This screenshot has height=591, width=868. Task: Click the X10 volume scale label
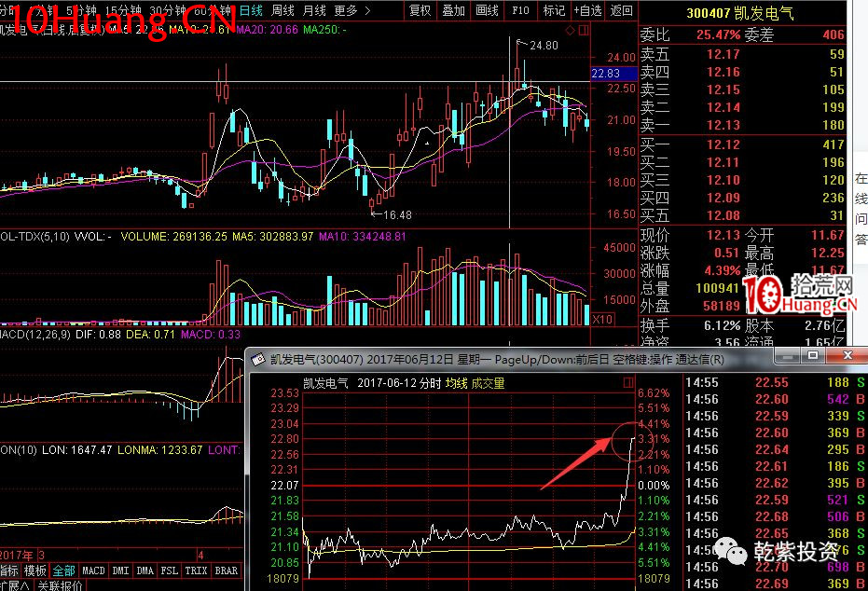click(x=602, y=320)
